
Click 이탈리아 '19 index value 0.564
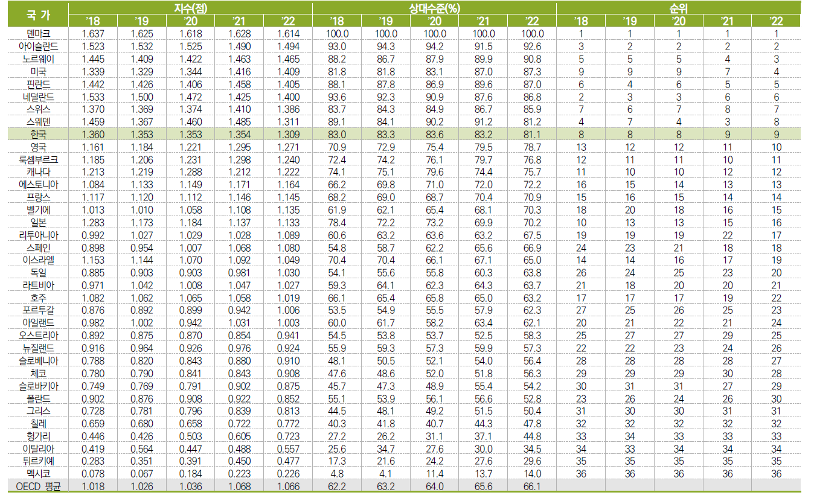(x=141, y=448)
